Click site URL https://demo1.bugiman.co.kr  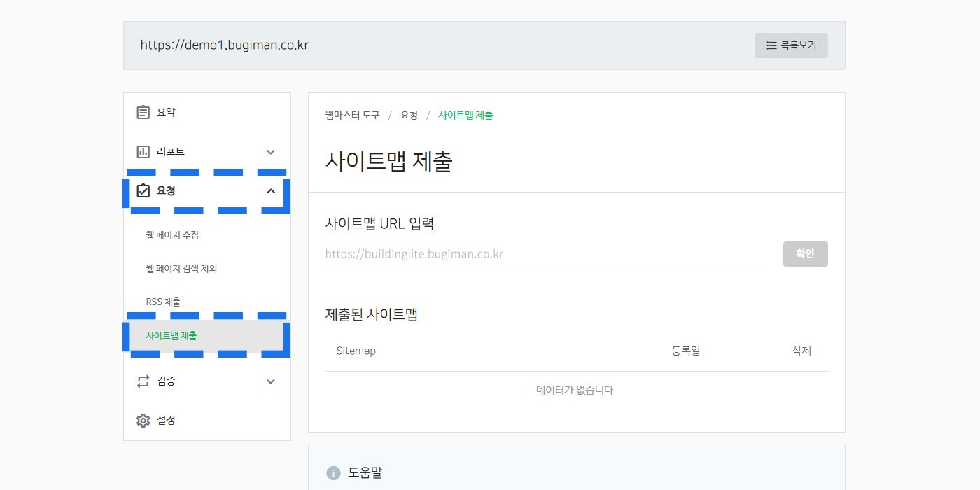(225, 45)
